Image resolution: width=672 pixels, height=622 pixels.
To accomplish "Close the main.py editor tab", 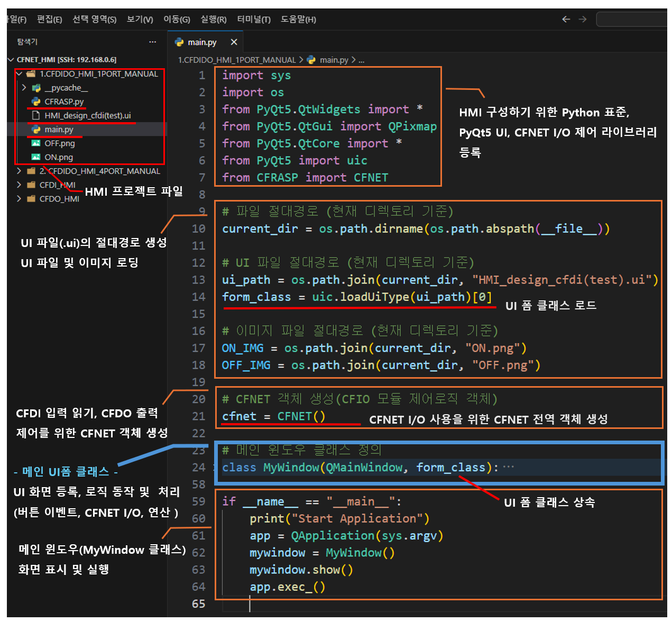I will point(234,42).
